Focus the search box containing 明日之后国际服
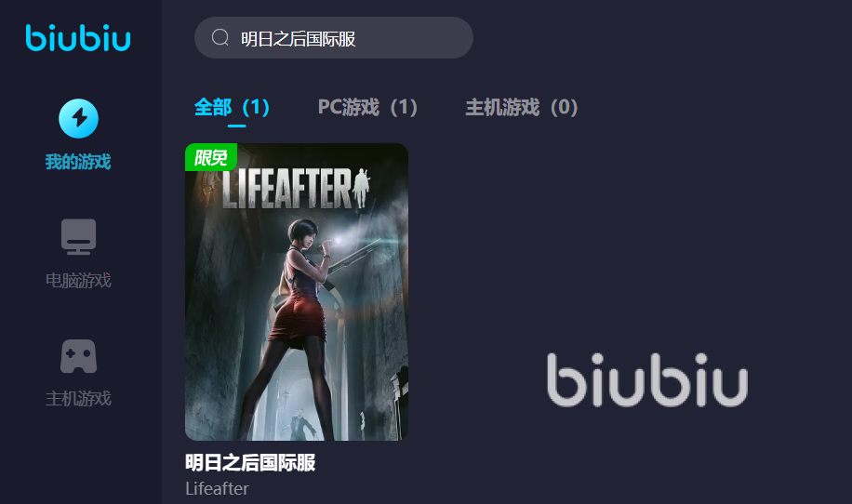Image resolution: width=852 pixels, height=504 pixels. [x=334, y=38]
